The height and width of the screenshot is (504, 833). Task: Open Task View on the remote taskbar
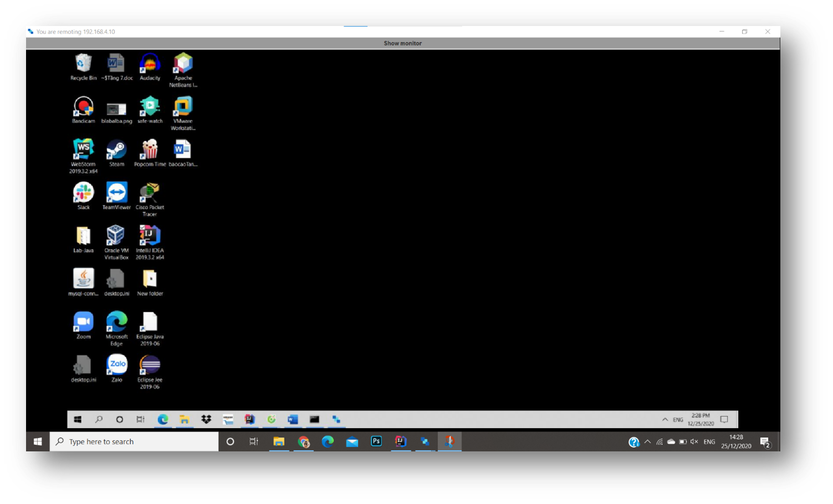click(140, 419)
